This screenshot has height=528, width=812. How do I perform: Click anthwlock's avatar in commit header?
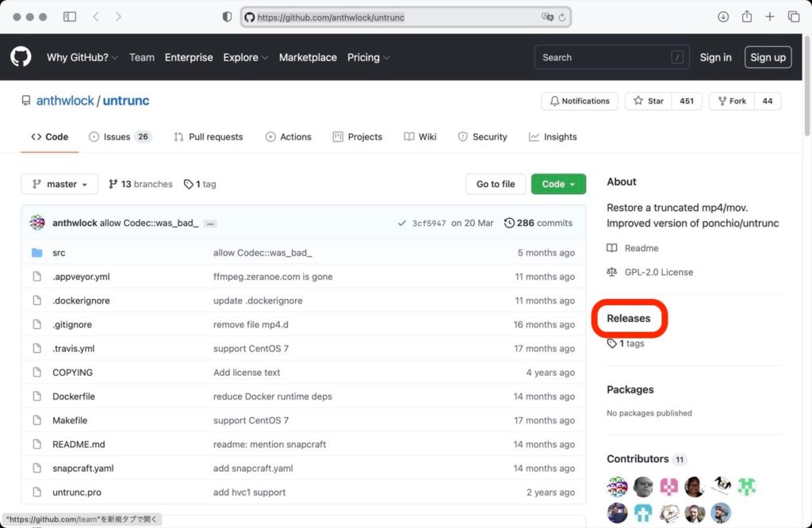pyautogui.click(x=37, y=223)
